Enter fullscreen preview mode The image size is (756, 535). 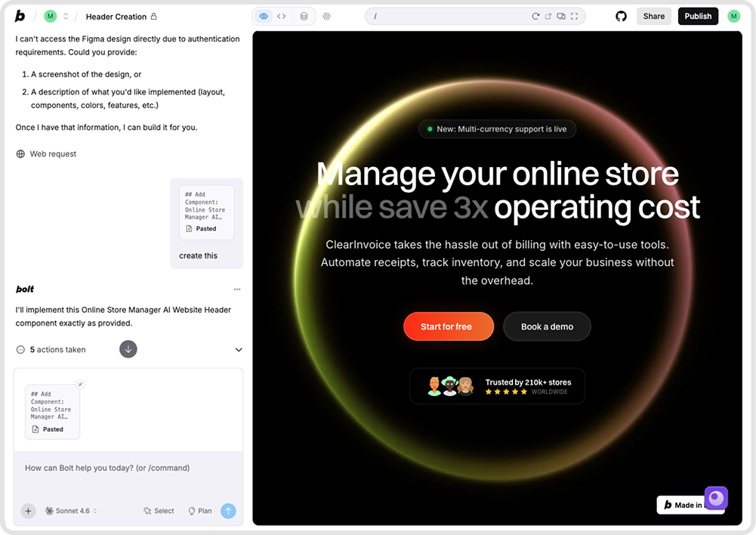(x=574, y=16)
